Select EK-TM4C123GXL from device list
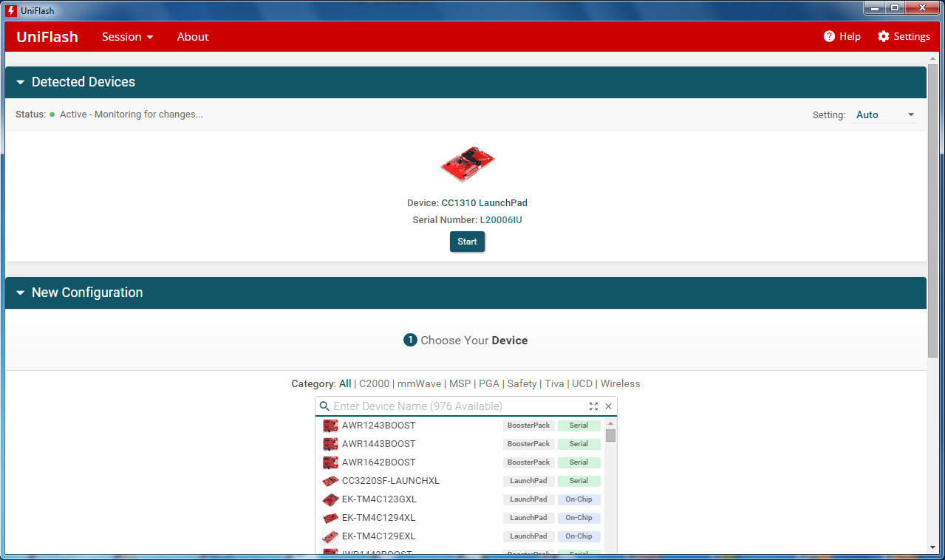The height and width of the screenshot is (560, 945). (460, 499)
